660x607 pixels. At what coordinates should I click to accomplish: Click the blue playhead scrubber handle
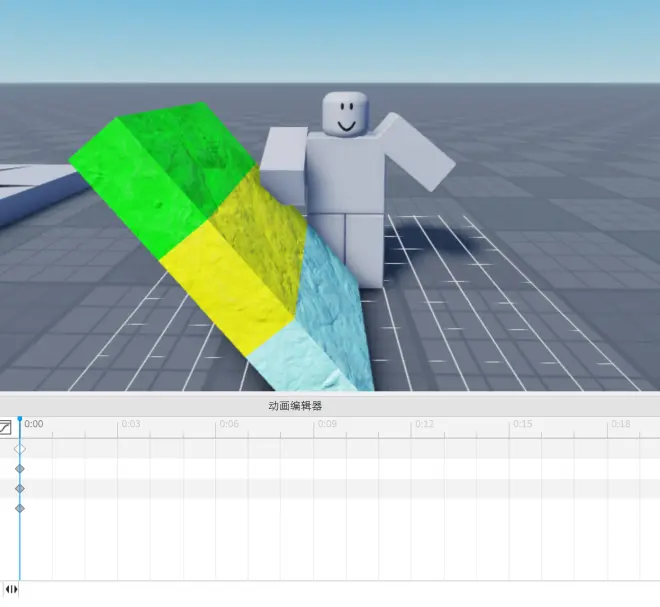(x=20, y=419)
